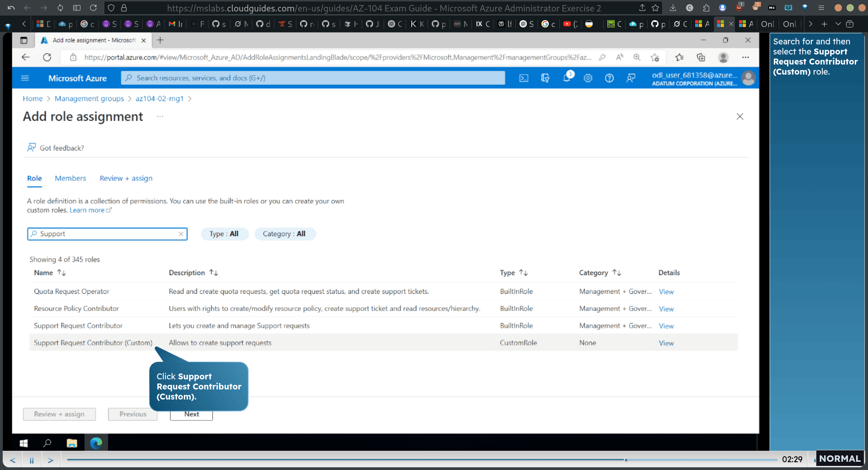Screen dimensions: 868x470
Task: Sort roles by the Category column
Action: [x=600, y=273]
